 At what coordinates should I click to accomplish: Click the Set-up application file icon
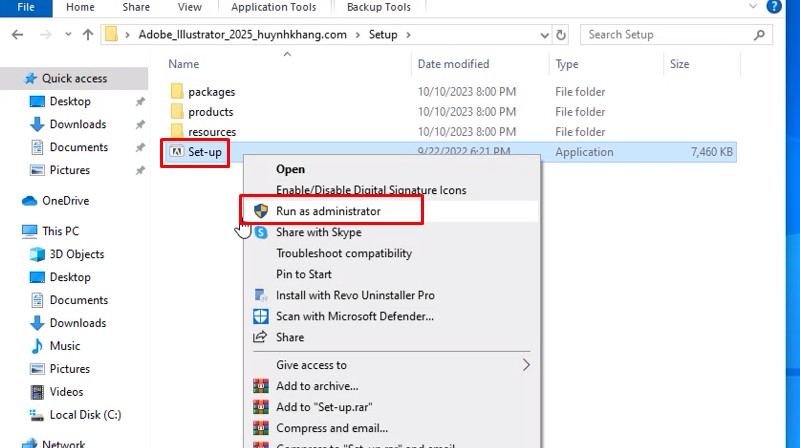click(x=177, y=152)
